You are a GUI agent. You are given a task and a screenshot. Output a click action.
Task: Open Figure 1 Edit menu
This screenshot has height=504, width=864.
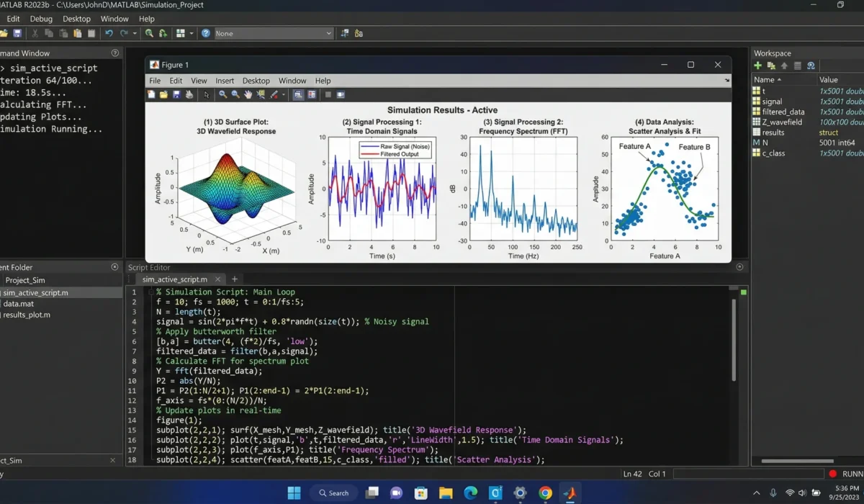tap(176, 81)
